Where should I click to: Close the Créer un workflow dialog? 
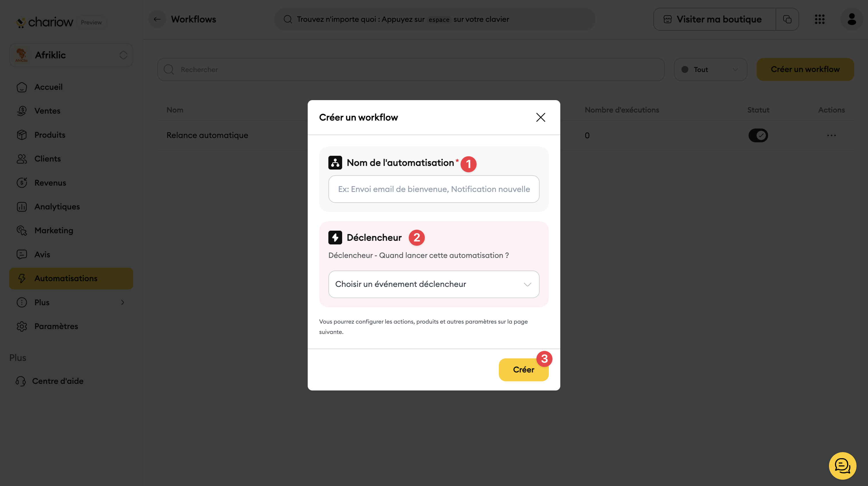(540, 117)
